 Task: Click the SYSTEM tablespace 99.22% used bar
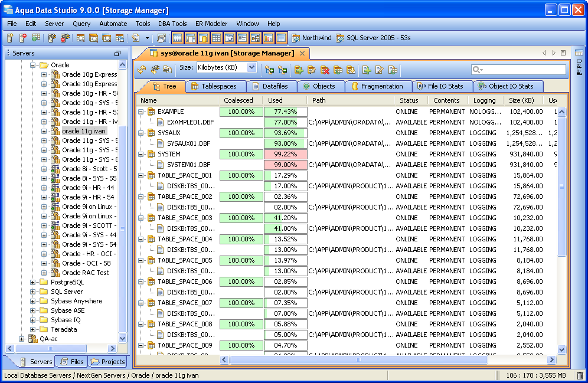click(x=285, y=154)
